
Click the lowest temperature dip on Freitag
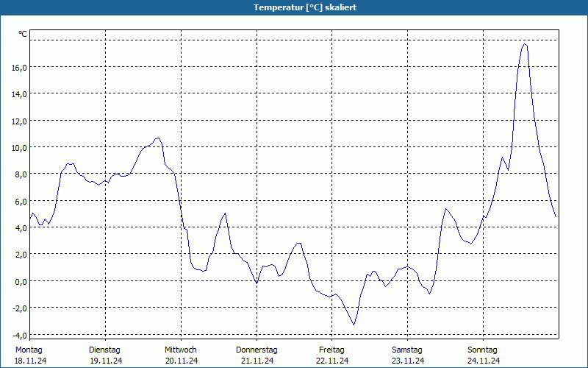click(354, 325)
